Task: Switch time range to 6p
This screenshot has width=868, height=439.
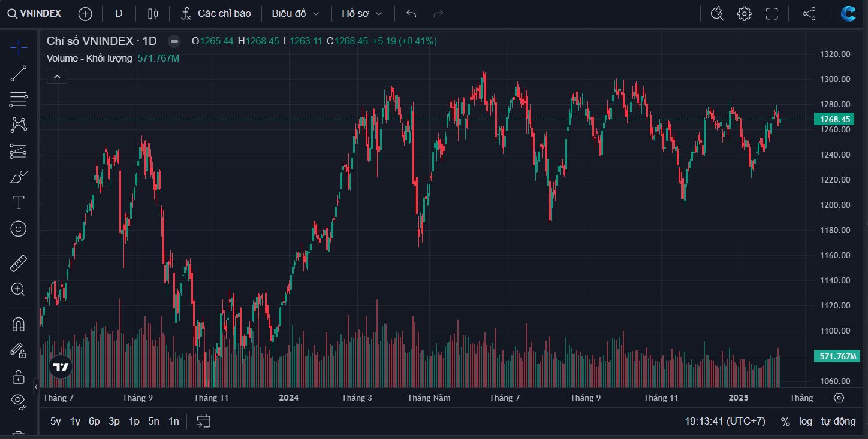Action: pyautogui.click(x=94, y=422)
